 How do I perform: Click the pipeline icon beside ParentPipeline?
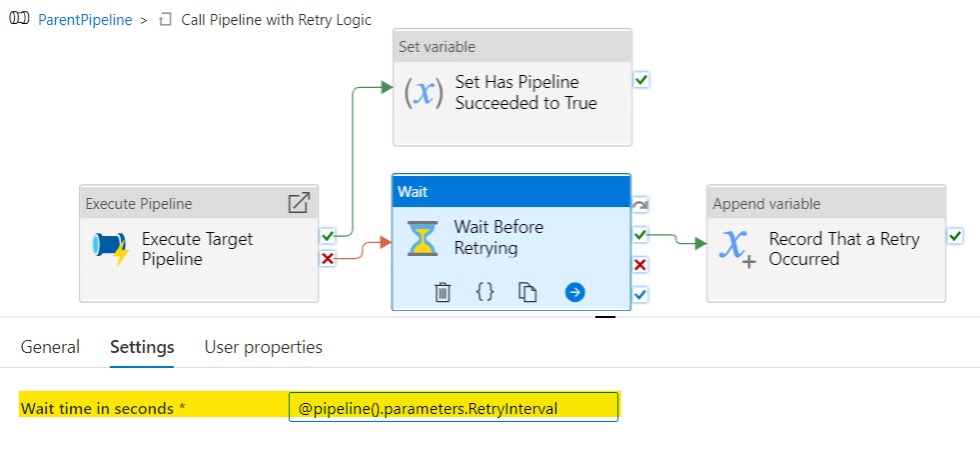tap(20, 19)
